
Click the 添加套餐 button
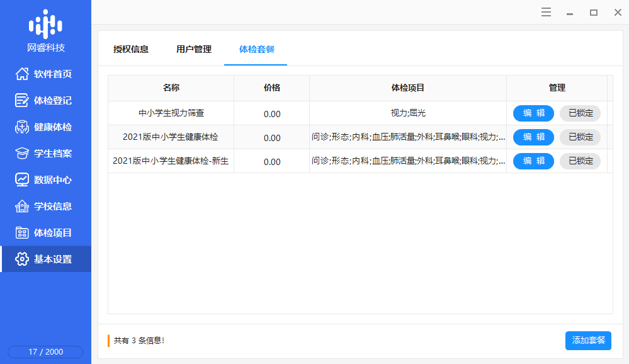(x=588, y=340)
